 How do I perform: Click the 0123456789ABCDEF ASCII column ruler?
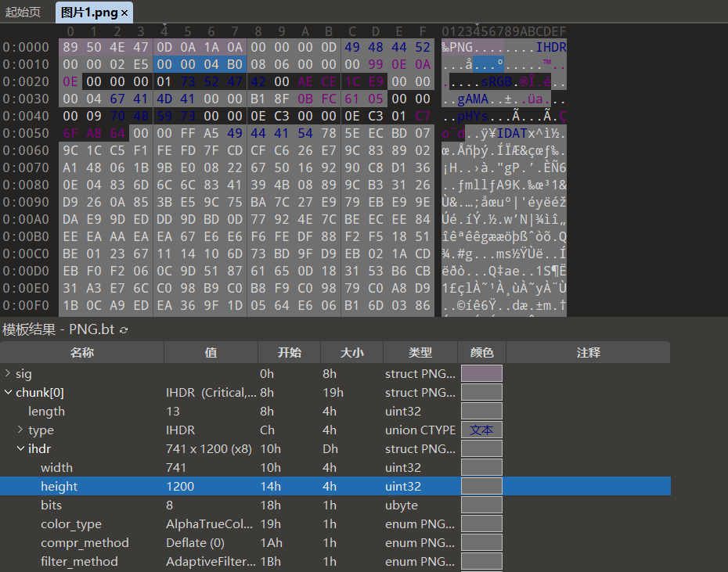(504, 31)
